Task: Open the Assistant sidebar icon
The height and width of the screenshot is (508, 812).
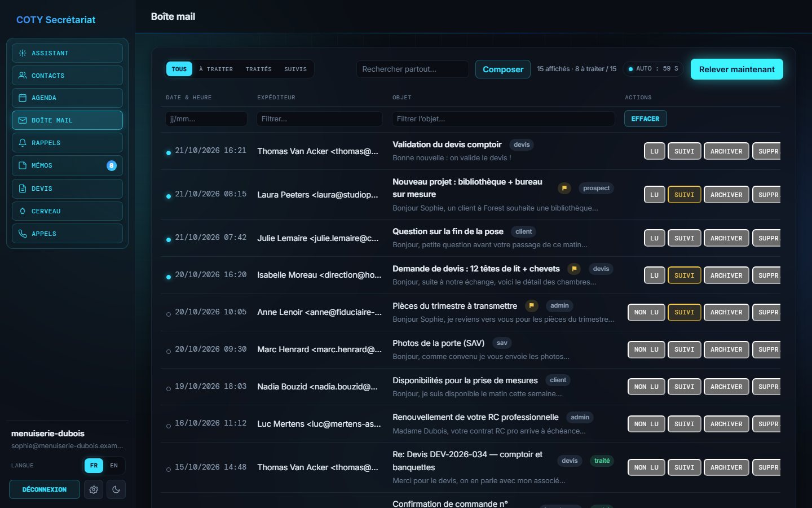Action: [23, 53]
